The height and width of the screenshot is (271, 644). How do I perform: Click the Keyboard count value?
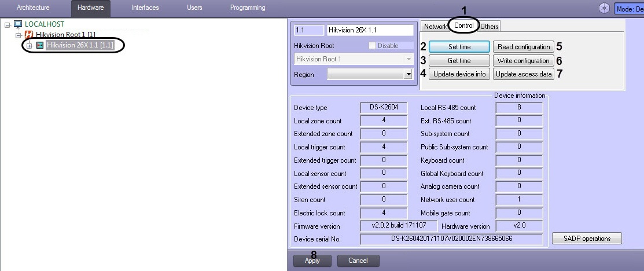pos(519,160)
